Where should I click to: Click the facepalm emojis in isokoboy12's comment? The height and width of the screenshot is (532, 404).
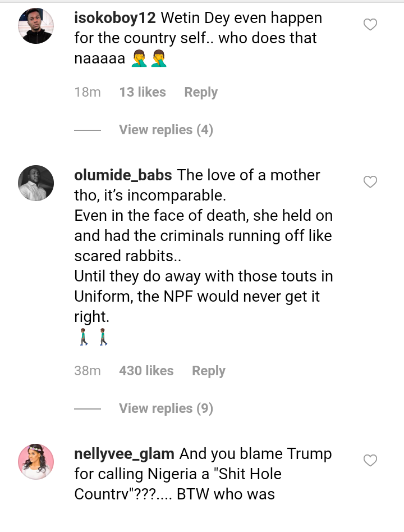tap(149, 58)
